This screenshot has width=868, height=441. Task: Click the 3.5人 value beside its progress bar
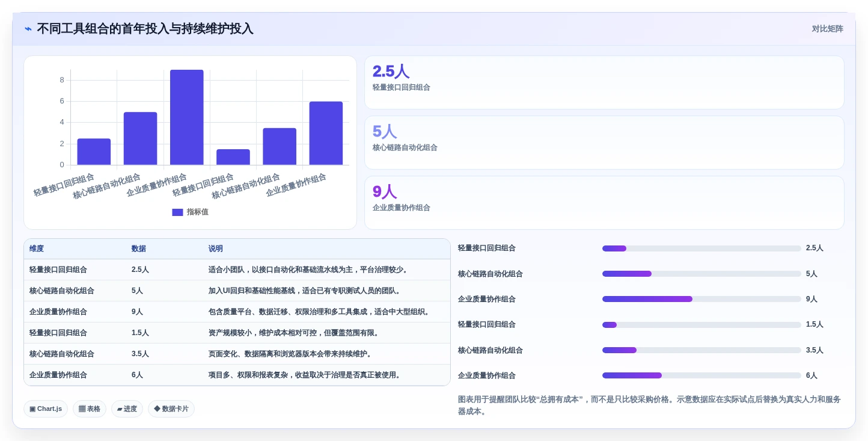coord(815,350)
